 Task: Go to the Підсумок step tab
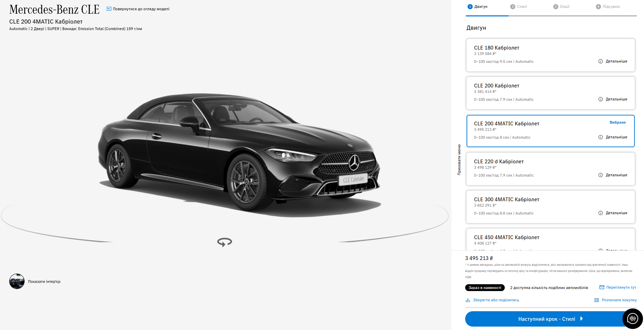pos(608,6)
